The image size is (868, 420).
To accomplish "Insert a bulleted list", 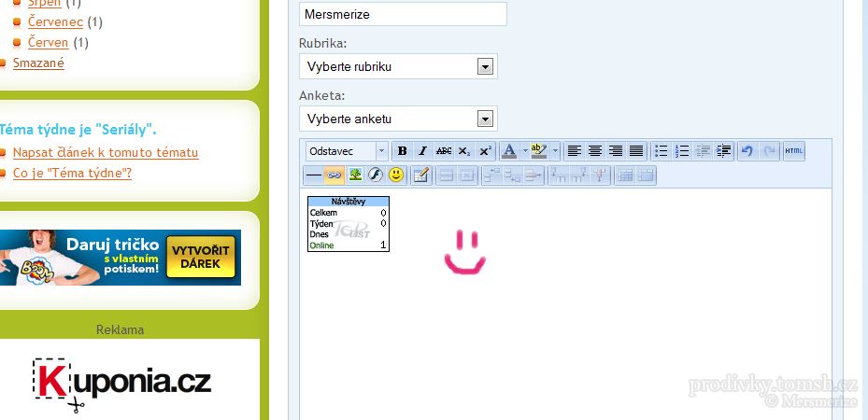I will [x=661, y=151].
